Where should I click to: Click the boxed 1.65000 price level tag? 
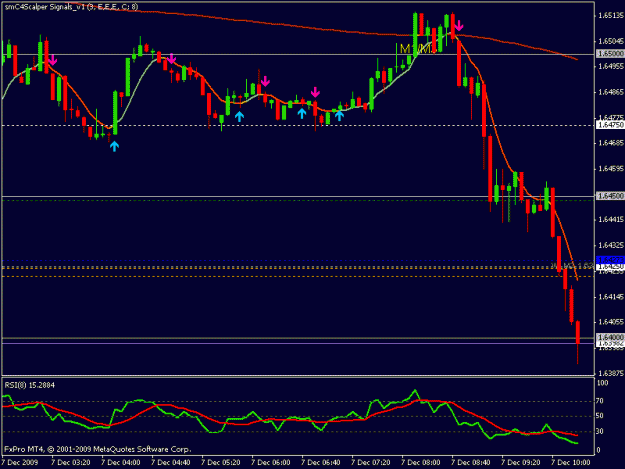click(610, 54)
